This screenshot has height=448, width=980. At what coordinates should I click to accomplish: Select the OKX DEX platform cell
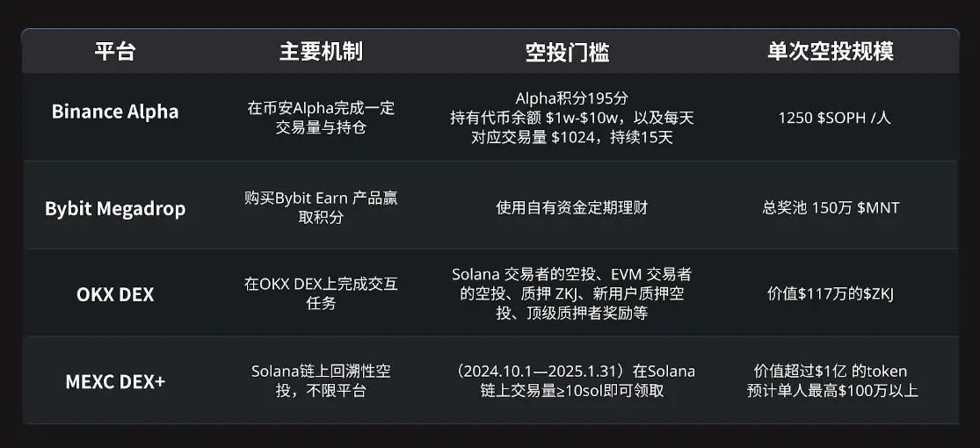click(x=115, y=294)
